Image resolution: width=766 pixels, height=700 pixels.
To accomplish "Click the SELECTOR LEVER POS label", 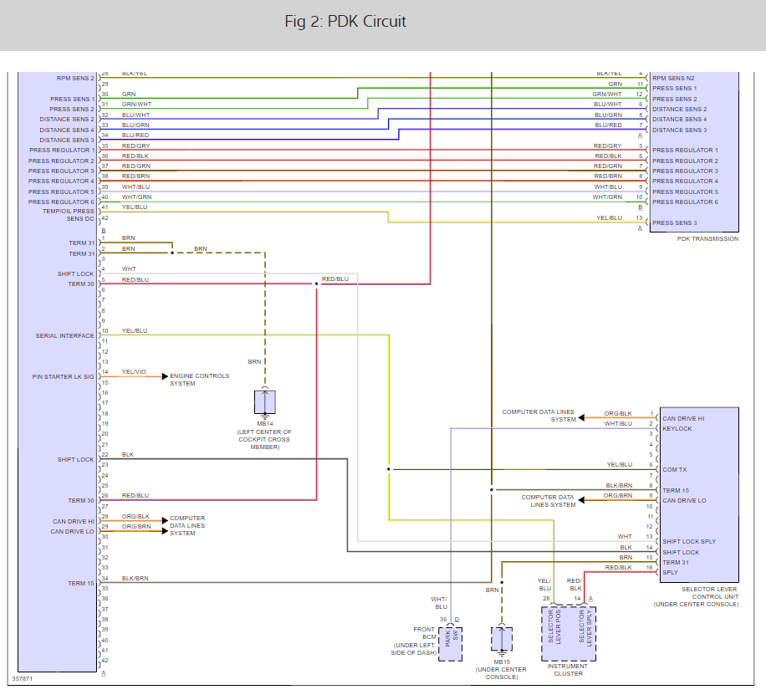I will coord(554,626).
